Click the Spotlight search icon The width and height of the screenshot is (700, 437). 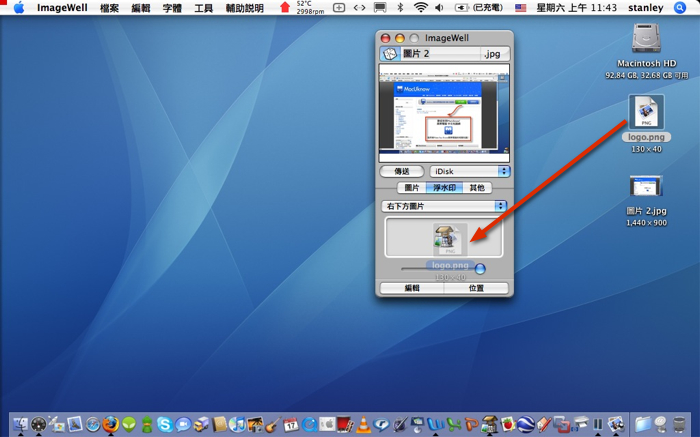click(x=679, y=8)
